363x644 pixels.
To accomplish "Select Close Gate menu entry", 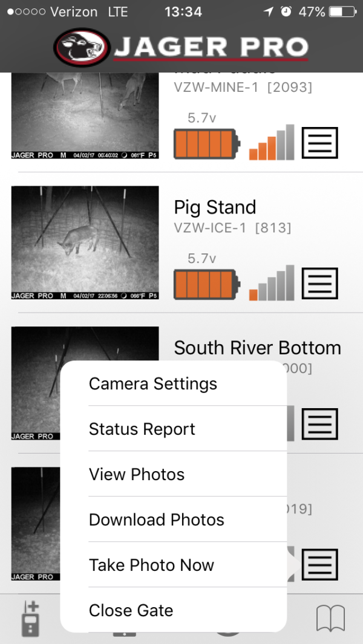I will (x=131, y=611).
